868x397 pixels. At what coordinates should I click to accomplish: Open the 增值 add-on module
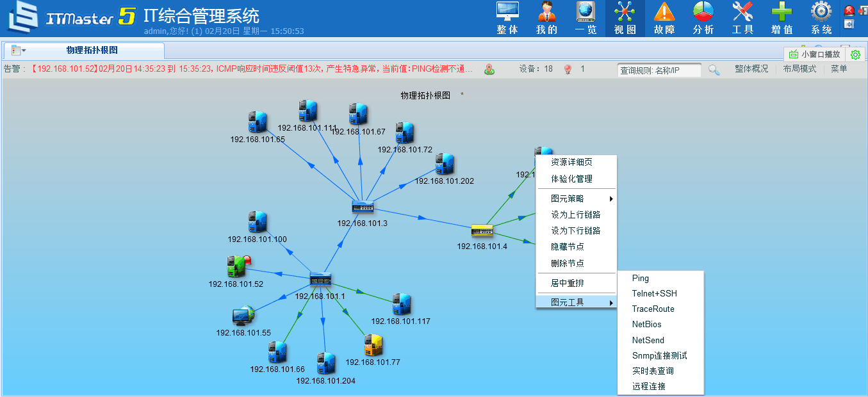pos(782,19)
